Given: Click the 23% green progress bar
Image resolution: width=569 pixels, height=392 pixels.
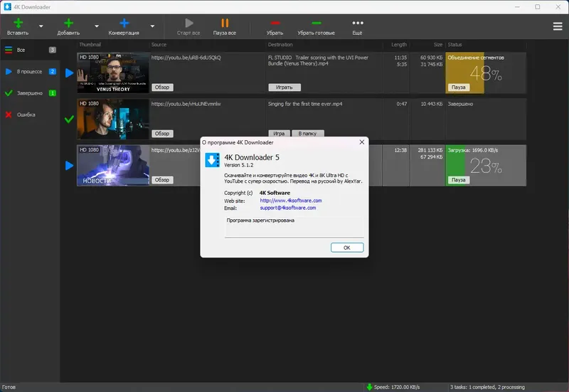Looking at the screenshot, I should coord(455,166).
